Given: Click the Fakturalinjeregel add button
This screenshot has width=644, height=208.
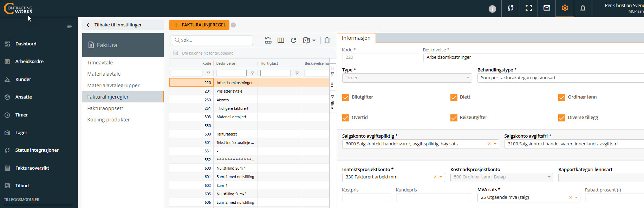Looking at the screenshot, I should pyautogui.click(x=199, y=25).
